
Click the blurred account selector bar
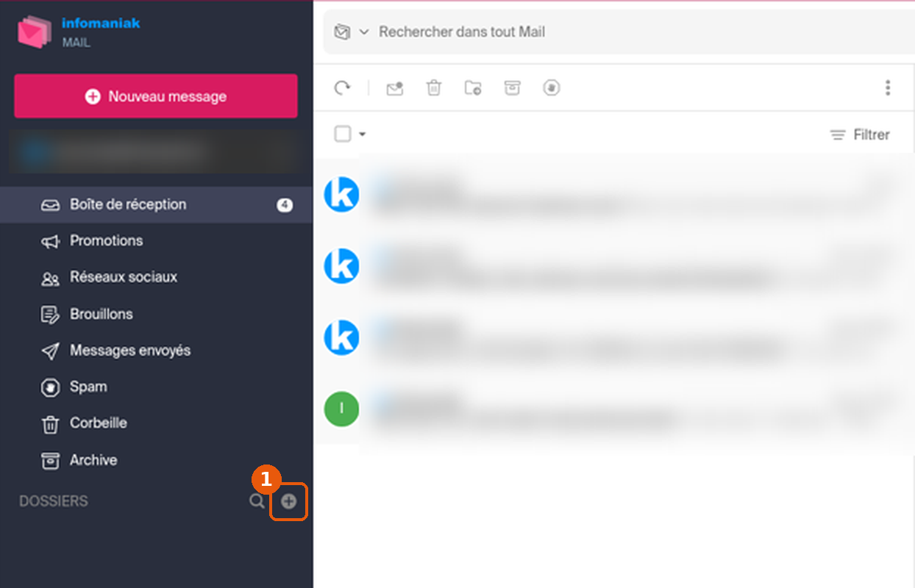[x=156, y=152]
